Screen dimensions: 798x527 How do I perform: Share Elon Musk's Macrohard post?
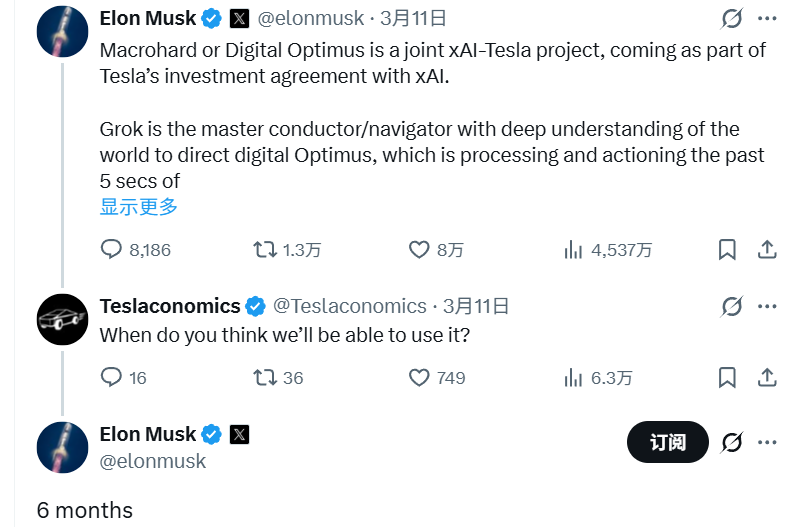(767, 249)
